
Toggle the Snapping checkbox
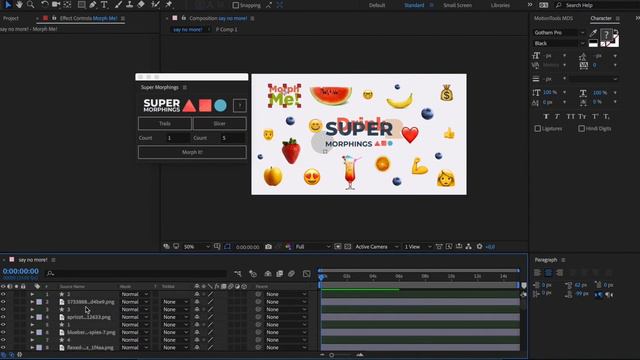(236, 5)
